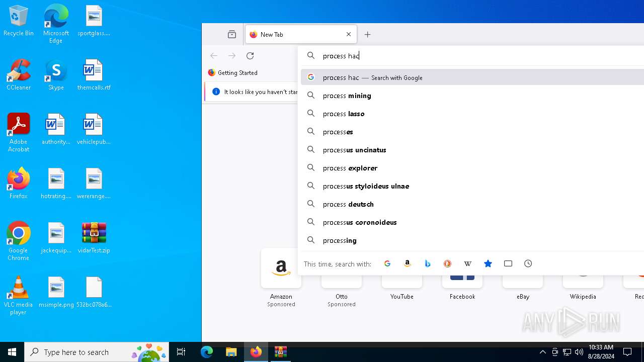The height and width of the screenshot is (362, 644).
Task: Select vidarTest.zip archive
Action: (94, 238)
